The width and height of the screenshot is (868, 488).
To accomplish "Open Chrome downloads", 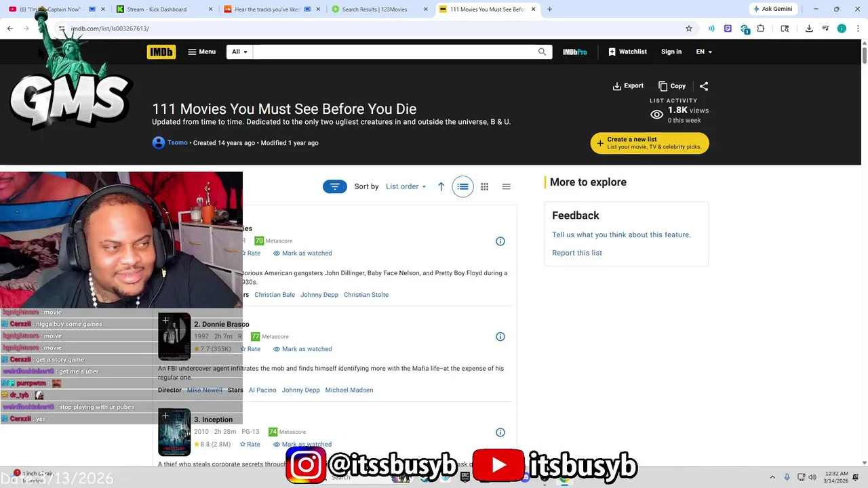I will coord(809,28).
